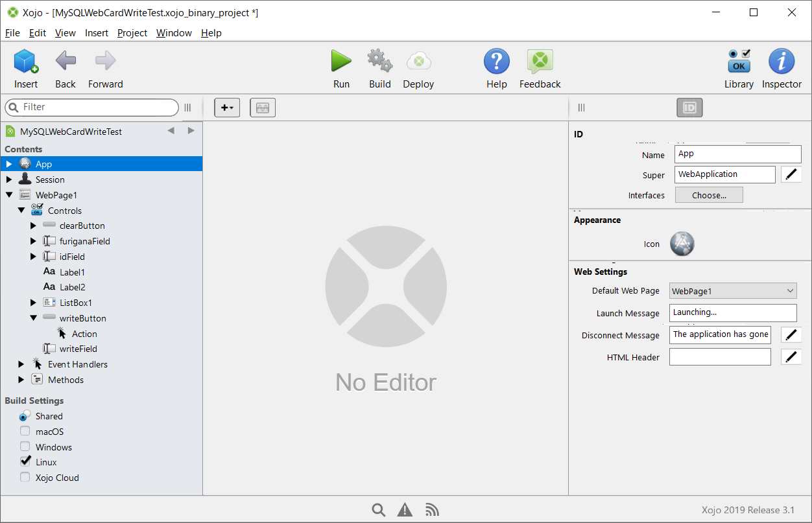
Task: Open the Edit menu
Action: tap(38, 33)
